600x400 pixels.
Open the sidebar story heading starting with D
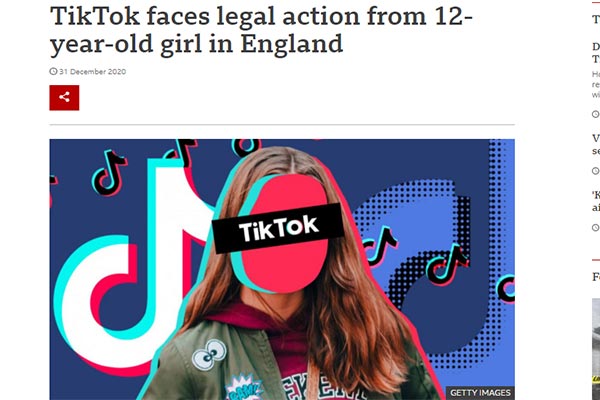coord(596,52)
